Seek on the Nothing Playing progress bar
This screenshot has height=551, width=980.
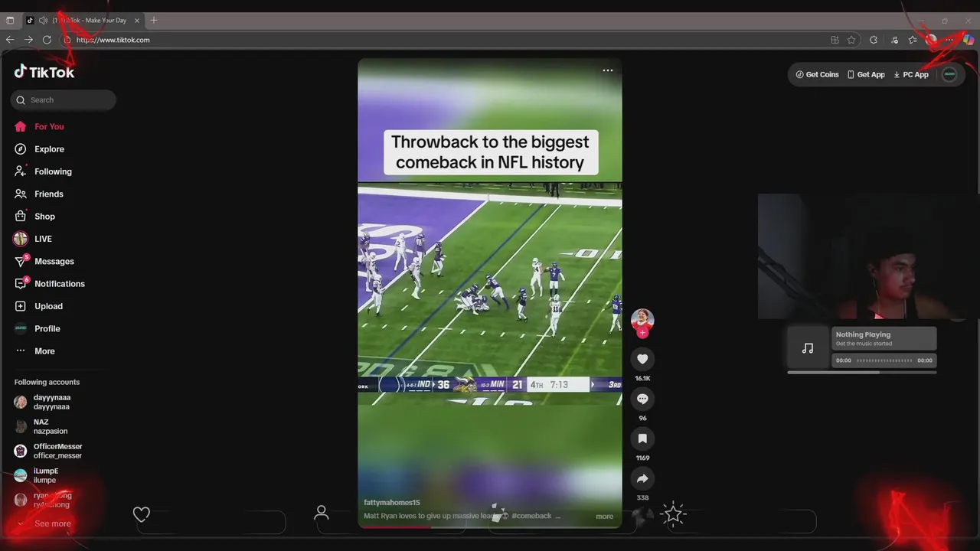pos(884,360)
